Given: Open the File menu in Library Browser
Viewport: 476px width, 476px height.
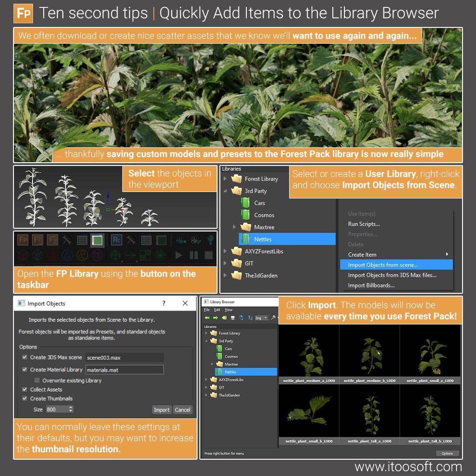Looking at the screenshot, I should pos(207,310).
